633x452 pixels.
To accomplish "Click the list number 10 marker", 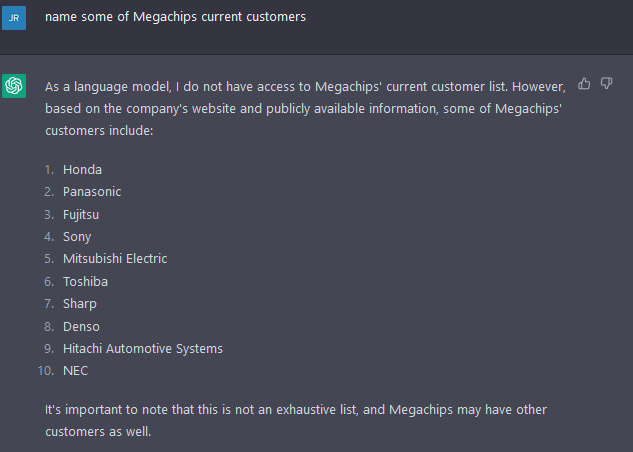I will [47, 370].
